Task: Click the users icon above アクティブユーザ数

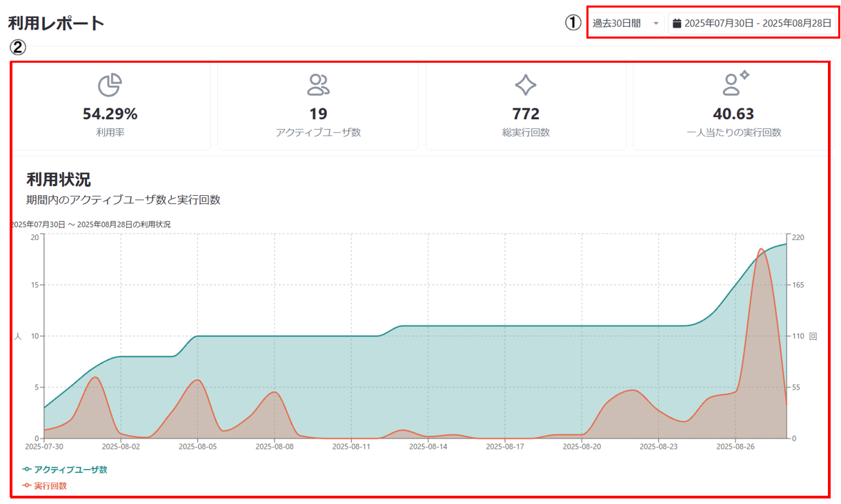Action: coord(318,85)
